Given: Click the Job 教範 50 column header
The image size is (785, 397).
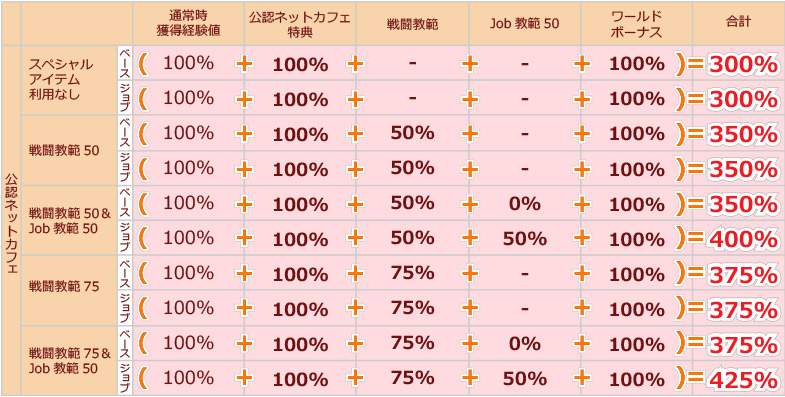Looking at the screenshot, I should point(524,23).
